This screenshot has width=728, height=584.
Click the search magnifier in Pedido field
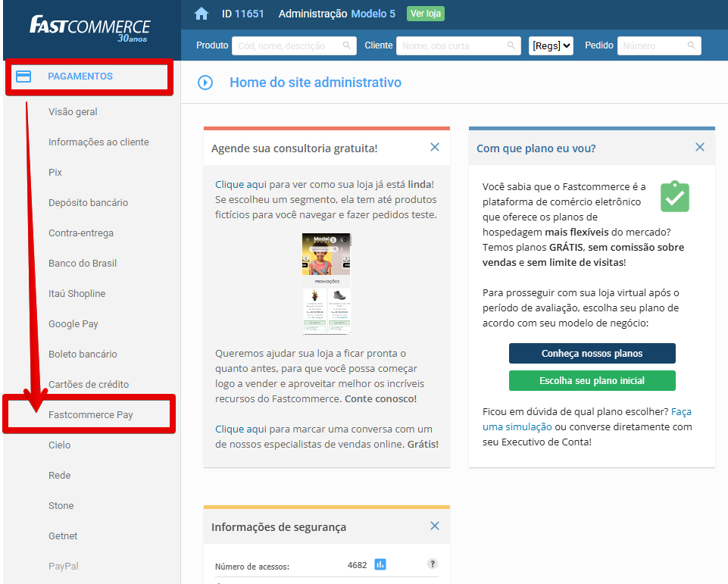tap(692, 45)
